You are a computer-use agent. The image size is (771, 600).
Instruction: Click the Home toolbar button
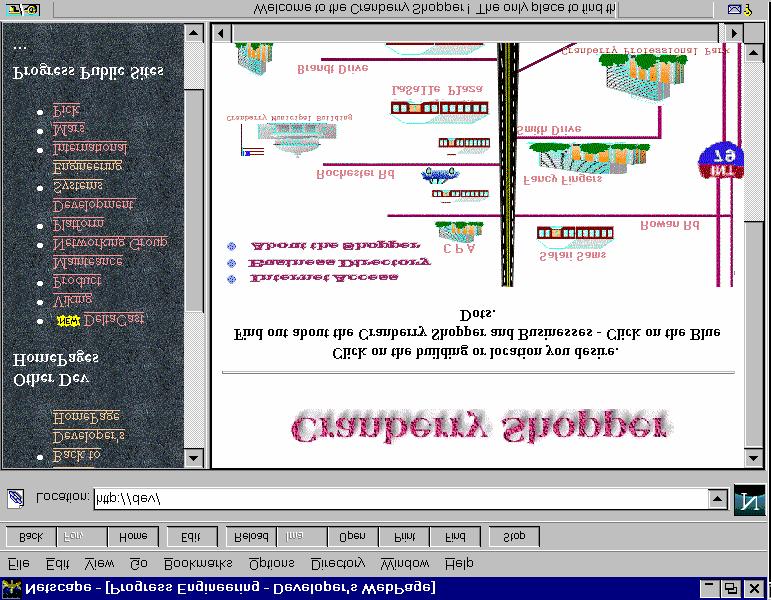[133, 537]
